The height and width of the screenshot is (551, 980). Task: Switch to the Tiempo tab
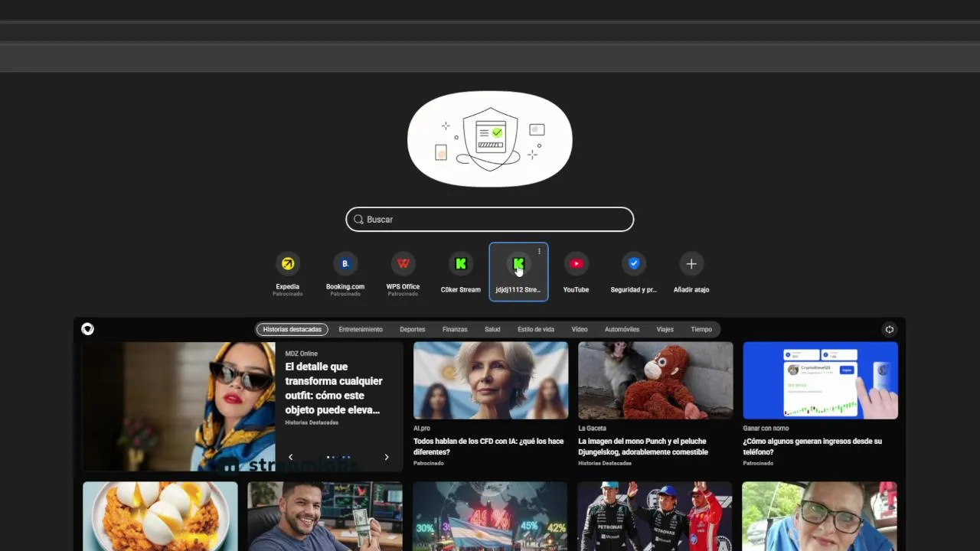701,330
